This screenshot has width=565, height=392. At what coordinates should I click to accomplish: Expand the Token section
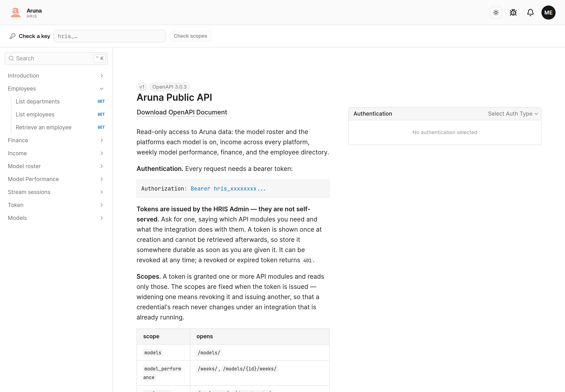(56, 205)
